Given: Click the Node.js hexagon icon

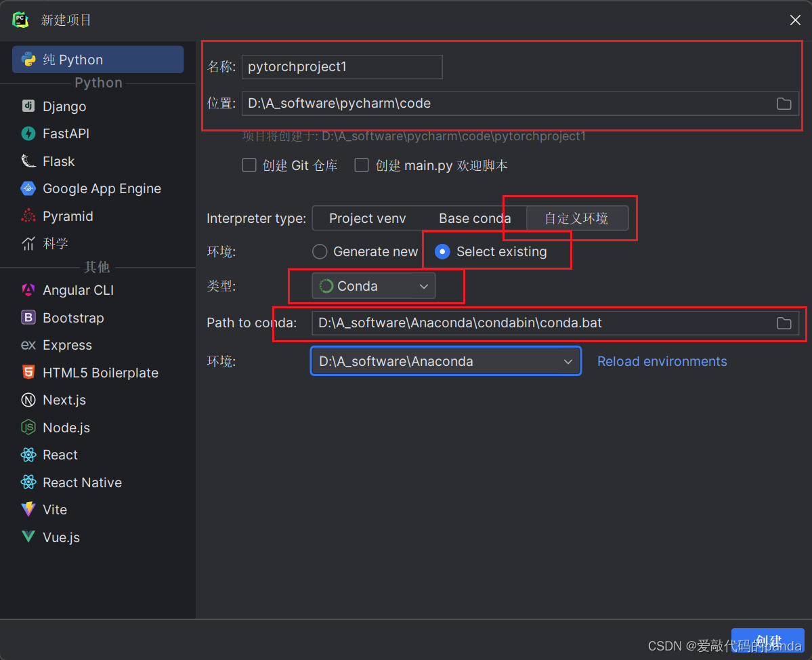Looking at the screenshot, I should 28,428.
